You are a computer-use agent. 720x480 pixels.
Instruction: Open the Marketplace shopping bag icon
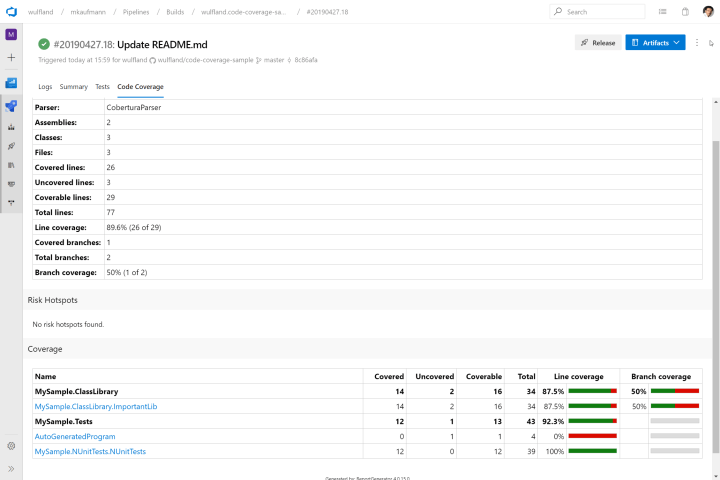point(685,12)
